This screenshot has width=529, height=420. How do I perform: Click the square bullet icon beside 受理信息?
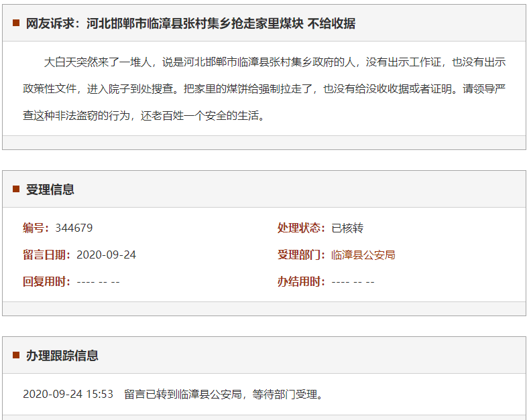point(16,189)
